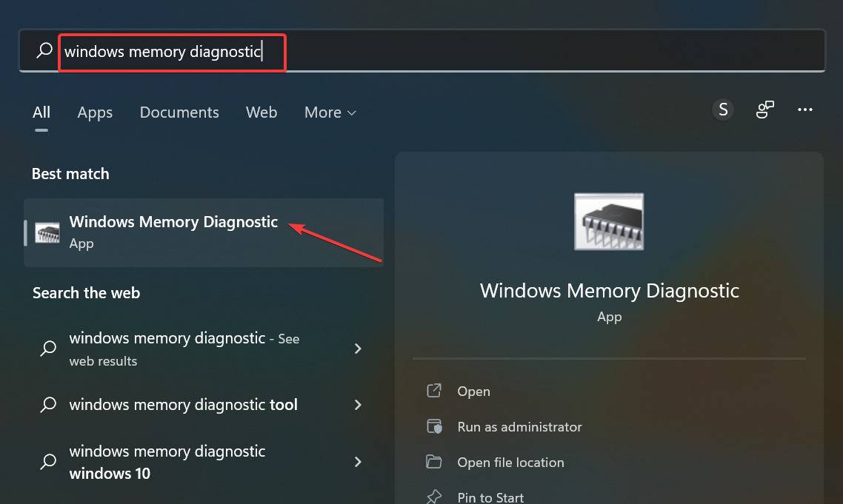Click the Run as administrator shield icon
The image size is (843, 504).
click(x=434, y=426)
